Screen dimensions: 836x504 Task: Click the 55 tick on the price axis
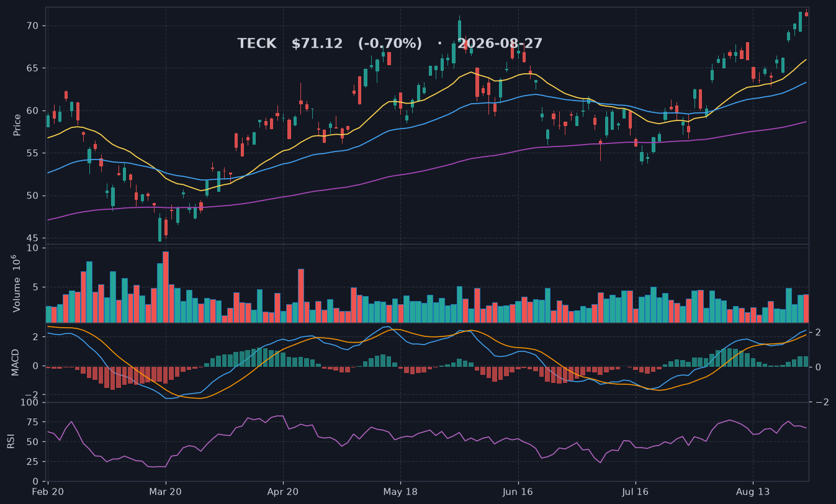click(x=32, y=153)
